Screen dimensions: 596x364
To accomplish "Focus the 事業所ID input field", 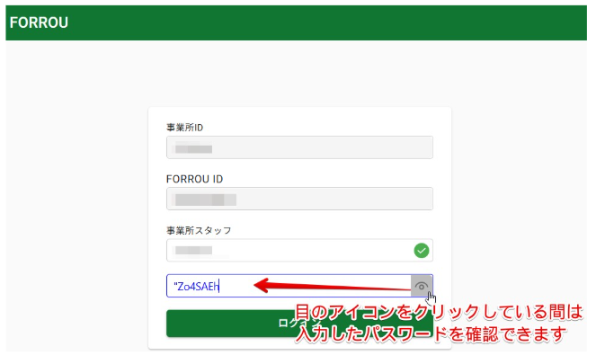I will [299, 147].
